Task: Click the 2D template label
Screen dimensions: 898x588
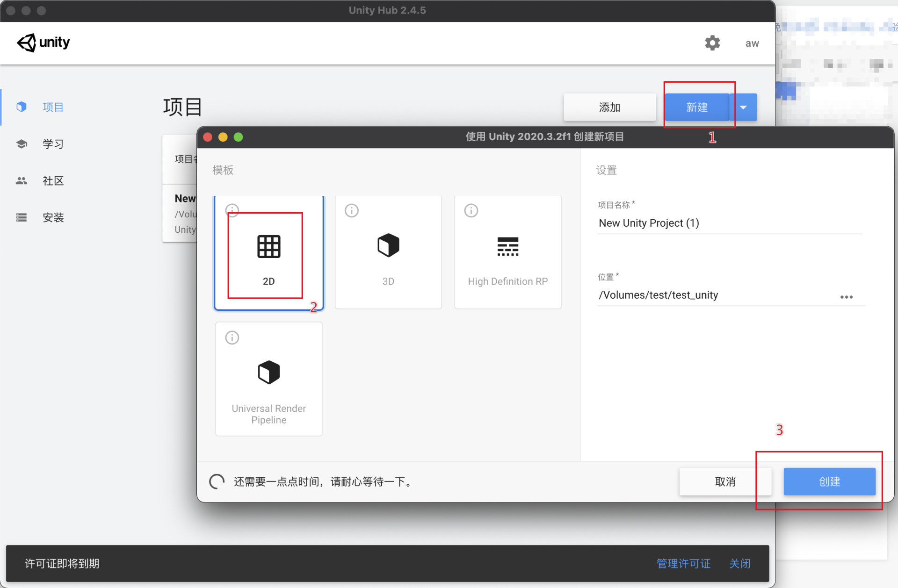Action: (x=269, y=281)
